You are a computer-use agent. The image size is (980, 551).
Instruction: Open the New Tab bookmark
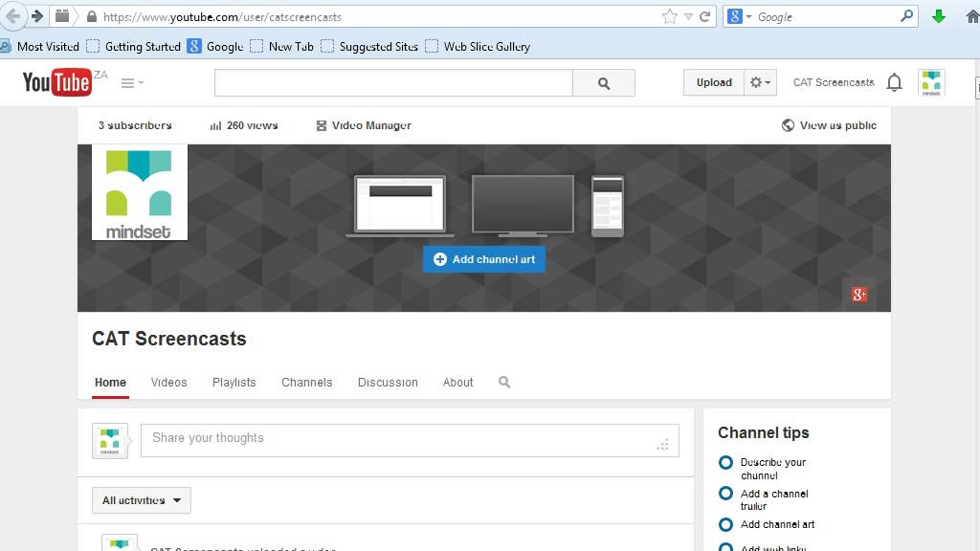[282, 46]
